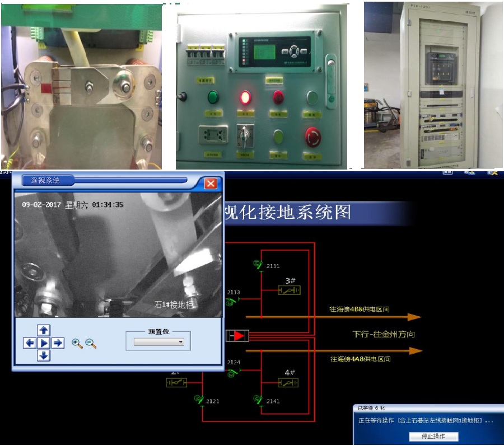504x446 pixels.
Task: Click the 停止操作 button
Action: point(432,436)
